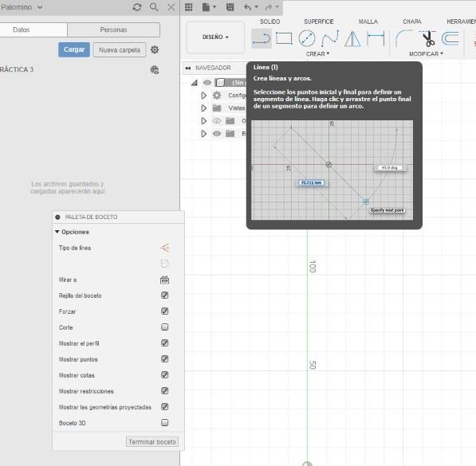476x466 pixels.
Task: Select the Circle sketch tool
Action: click(x=307, y=38)
